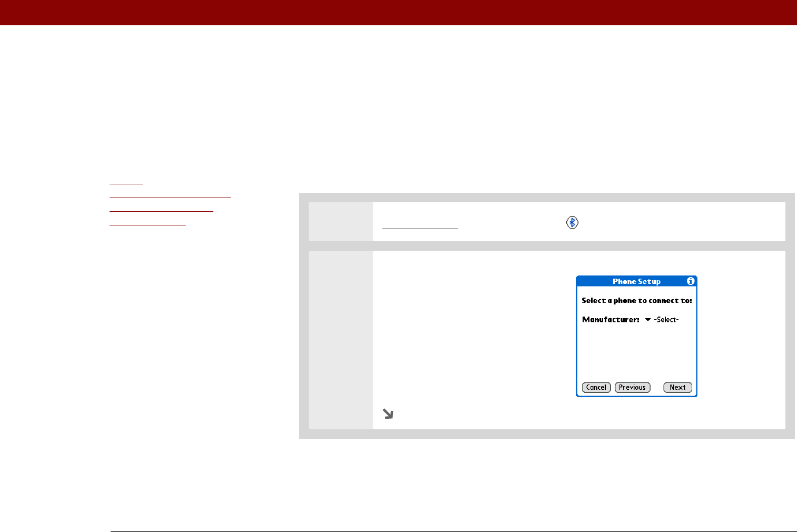Image resolution: width=797 pixels, height=532 pixels.
Task: Click Next in the Phone Setup dialog
Action: [677, 387]
